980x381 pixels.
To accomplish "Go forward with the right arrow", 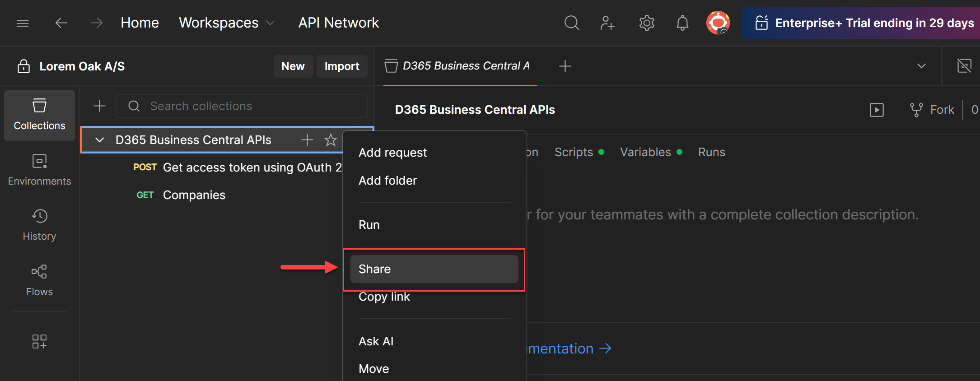I will click(x=97, y=23).
